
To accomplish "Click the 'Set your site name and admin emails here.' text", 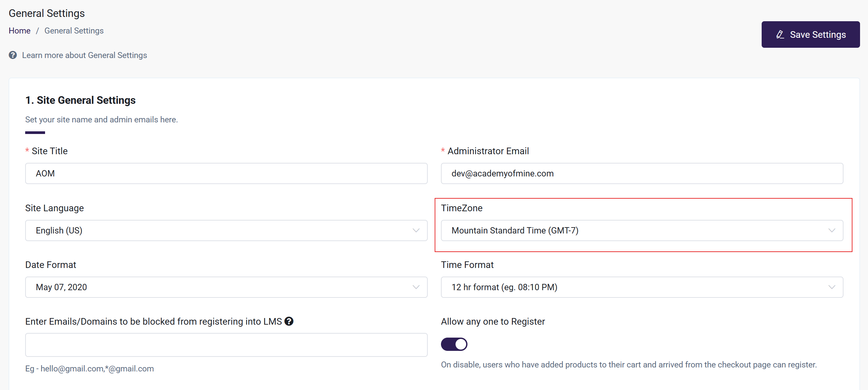I will pos(101,120).
